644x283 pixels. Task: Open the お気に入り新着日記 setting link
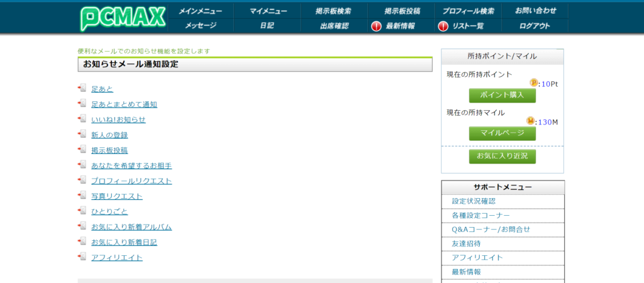click(x=124, y=242)
